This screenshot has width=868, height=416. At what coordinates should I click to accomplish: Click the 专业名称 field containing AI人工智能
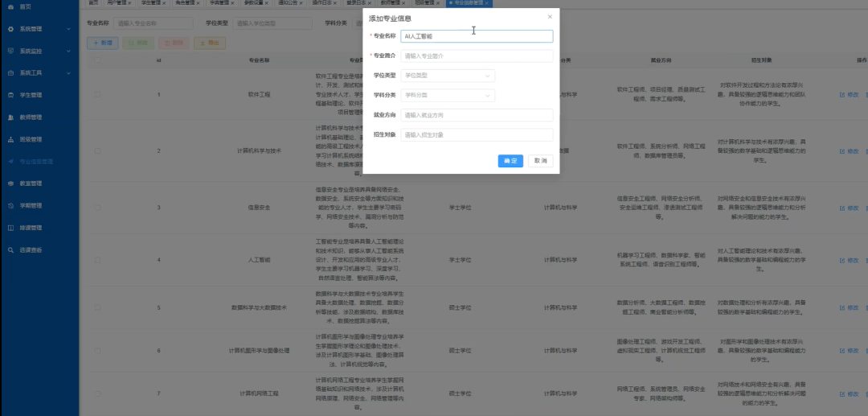tap(477, 36)
